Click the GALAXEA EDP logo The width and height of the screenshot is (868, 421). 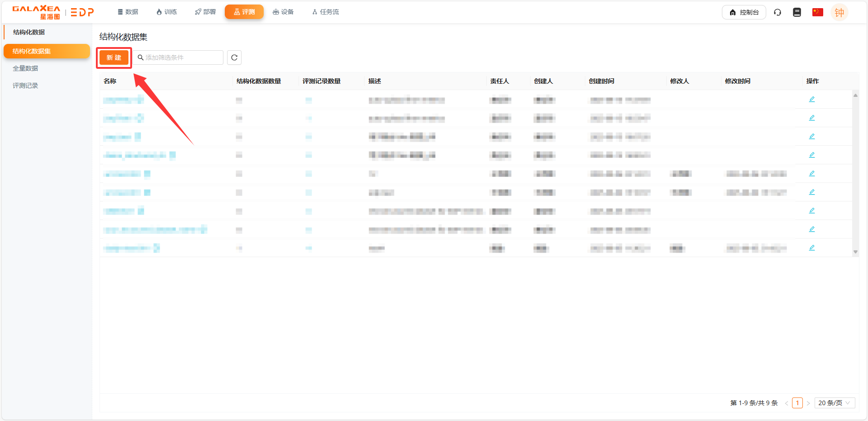click(x=53, y=12)
